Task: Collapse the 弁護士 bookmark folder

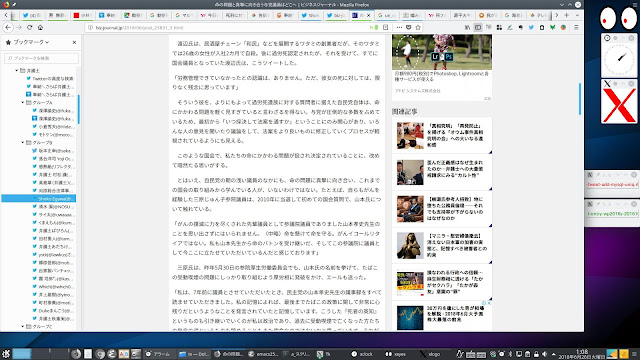Action: (17, 71)
